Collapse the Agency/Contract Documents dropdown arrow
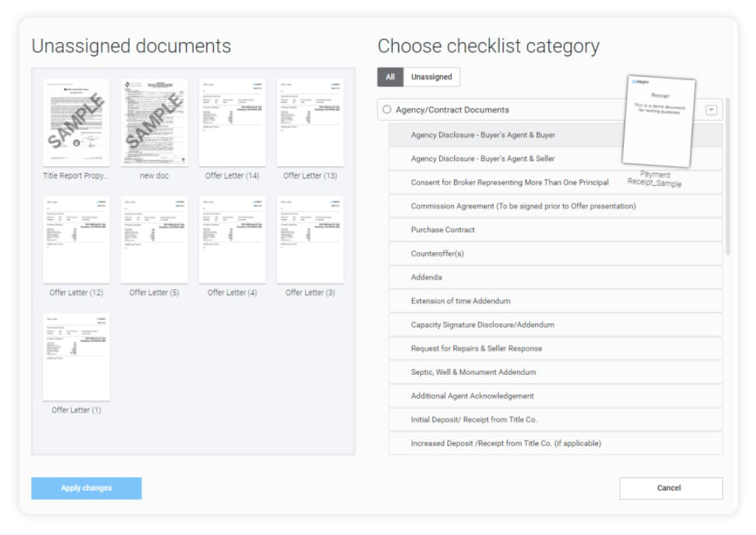The image size is (756, 535). (711, 110)
